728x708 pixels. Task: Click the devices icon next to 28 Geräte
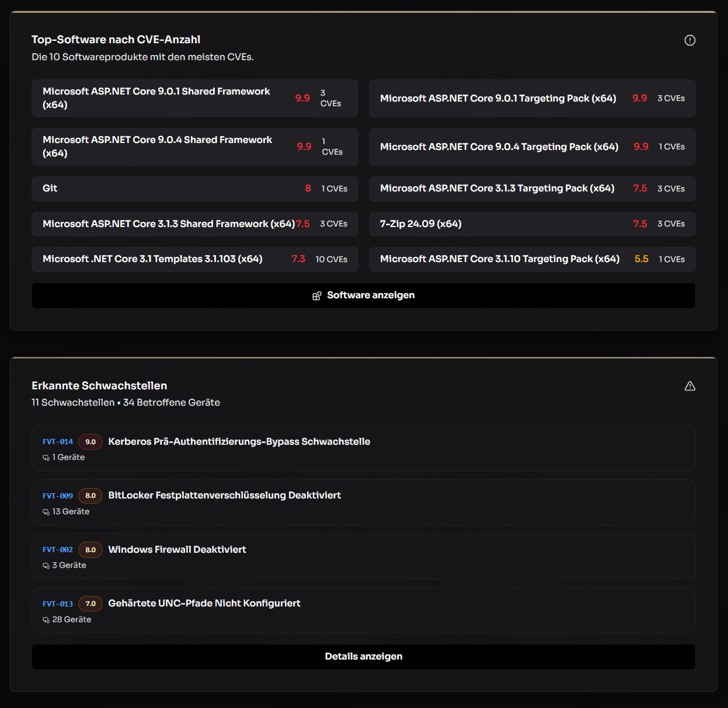(x=46, y=620)
